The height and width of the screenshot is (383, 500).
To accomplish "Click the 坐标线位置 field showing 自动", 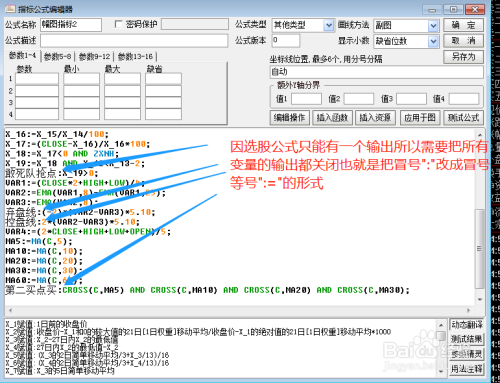I will pos(376,72).
